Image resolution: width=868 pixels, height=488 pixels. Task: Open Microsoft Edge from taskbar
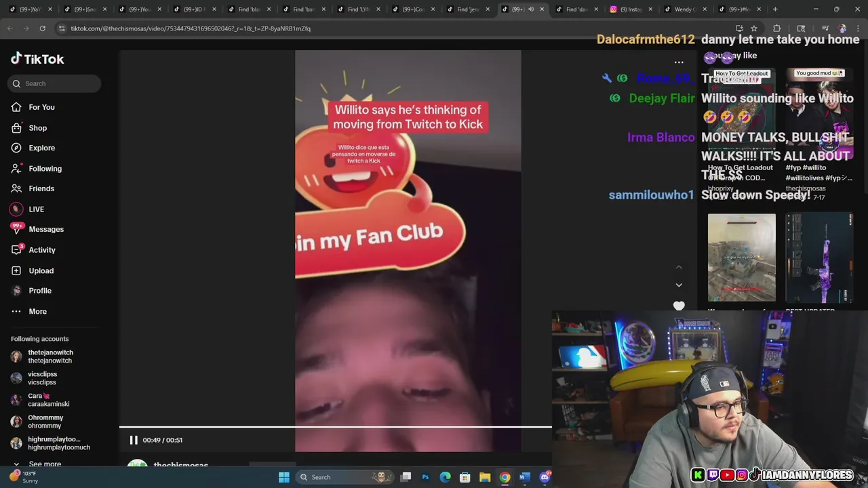coord(445,477)
